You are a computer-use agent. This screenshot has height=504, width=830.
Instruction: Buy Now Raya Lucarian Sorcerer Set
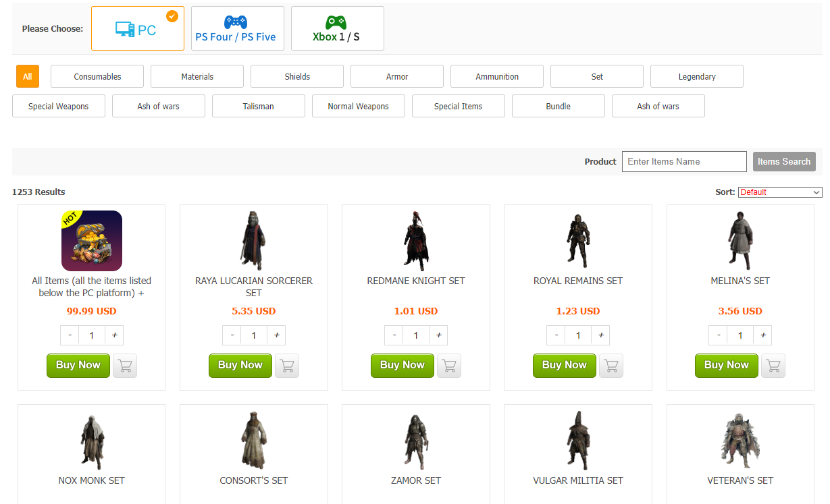[x=240, y=366]
